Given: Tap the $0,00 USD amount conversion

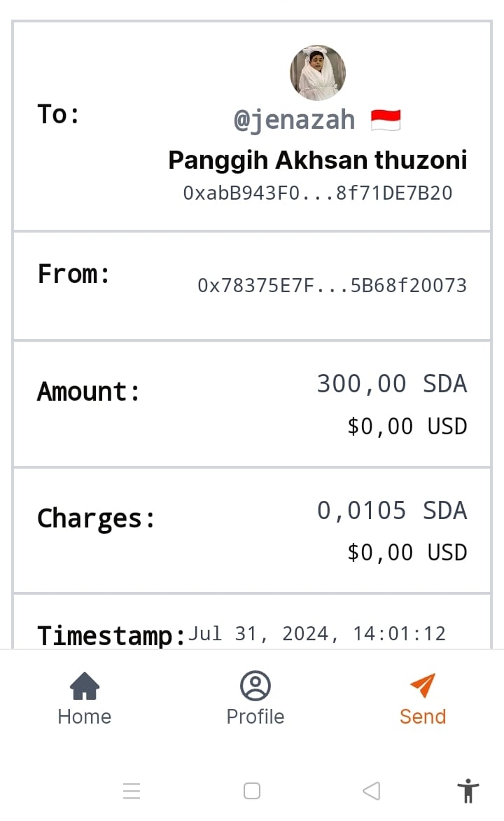Looking at the screenshot, I should point(407,427).
